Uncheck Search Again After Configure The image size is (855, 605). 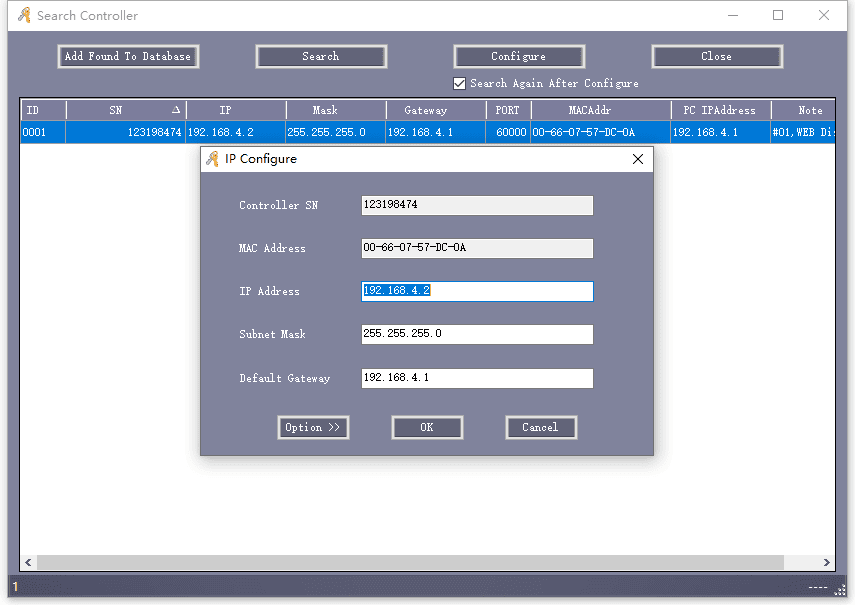coord(460,84)
